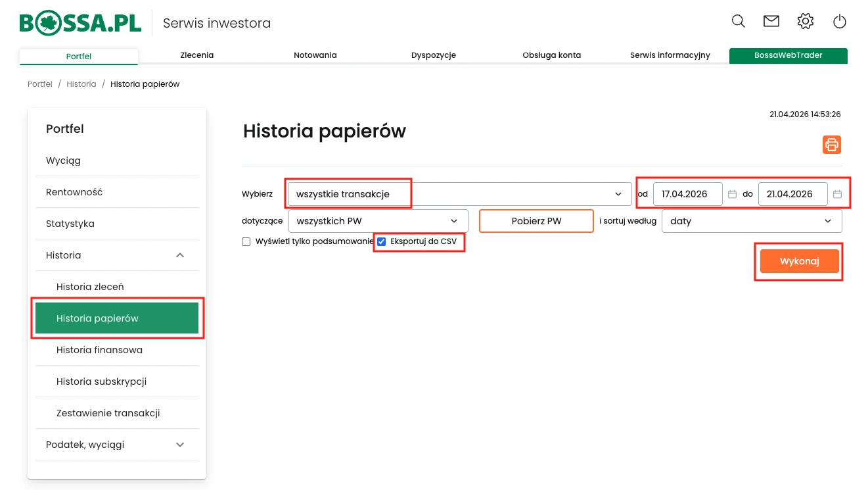Open the messages envelope icon
The image size is (868, 490).
(x=771, y=21)
